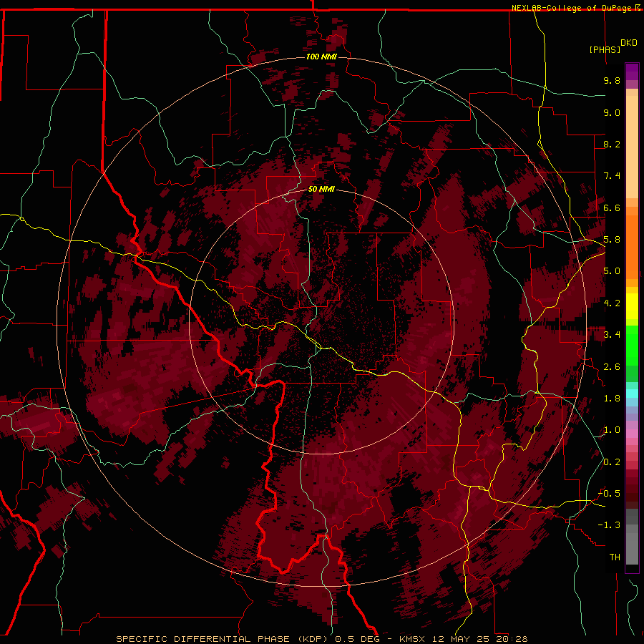Click the KMSX radar site identifier in caption

point(411,639)
